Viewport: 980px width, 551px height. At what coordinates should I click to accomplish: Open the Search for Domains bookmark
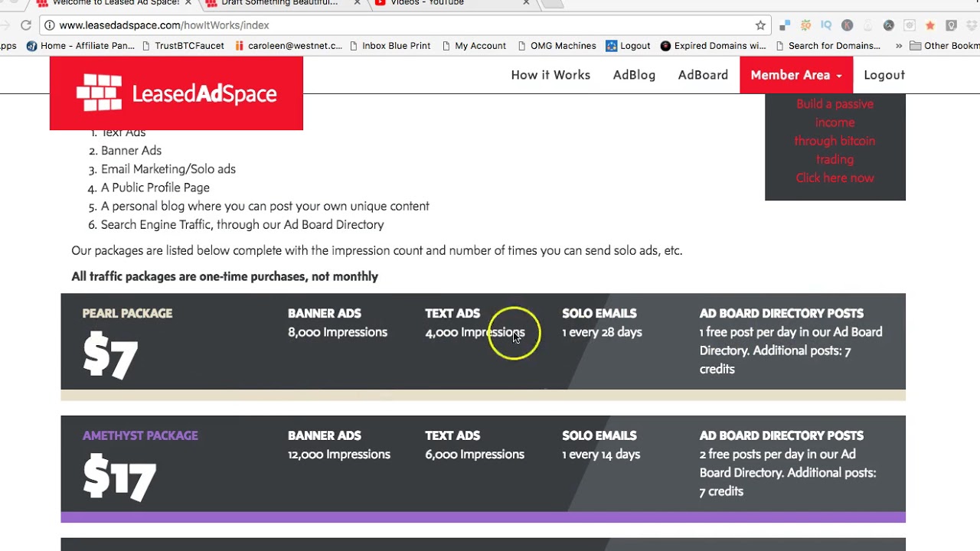click(828, 46)
